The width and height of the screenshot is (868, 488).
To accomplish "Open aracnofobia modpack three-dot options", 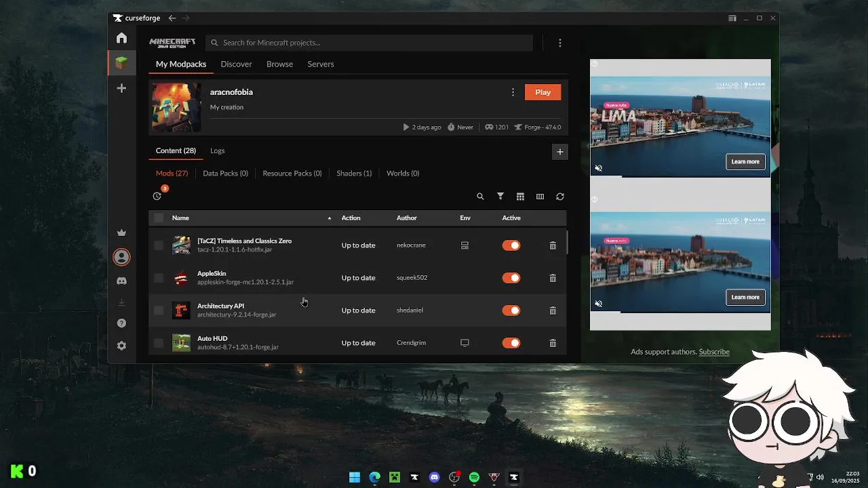I will (x=513, y=92).
